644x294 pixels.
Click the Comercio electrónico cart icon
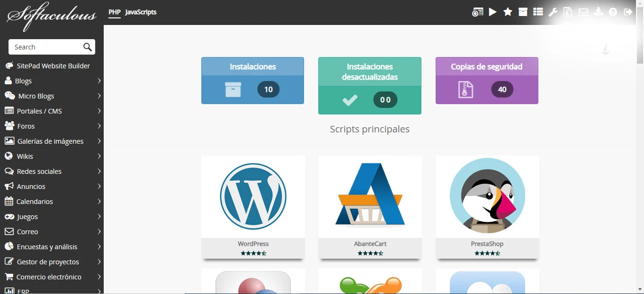coord(8,277)
